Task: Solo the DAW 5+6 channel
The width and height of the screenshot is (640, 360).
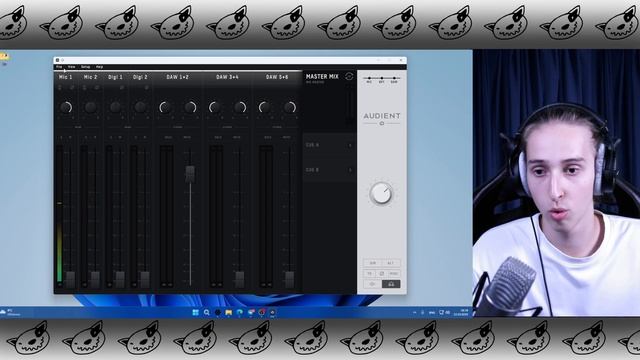Action: point(268,138)
